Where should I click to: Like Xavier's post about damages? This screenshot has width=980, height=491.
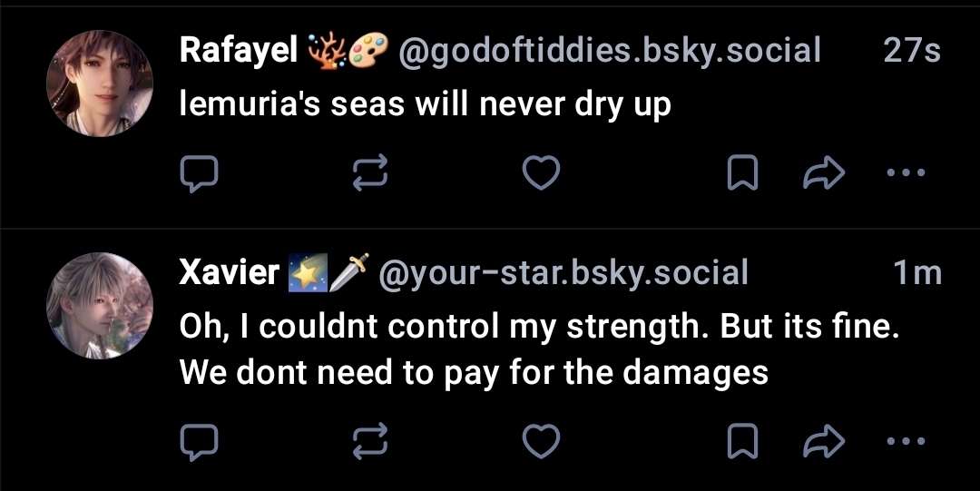[542, 441]
